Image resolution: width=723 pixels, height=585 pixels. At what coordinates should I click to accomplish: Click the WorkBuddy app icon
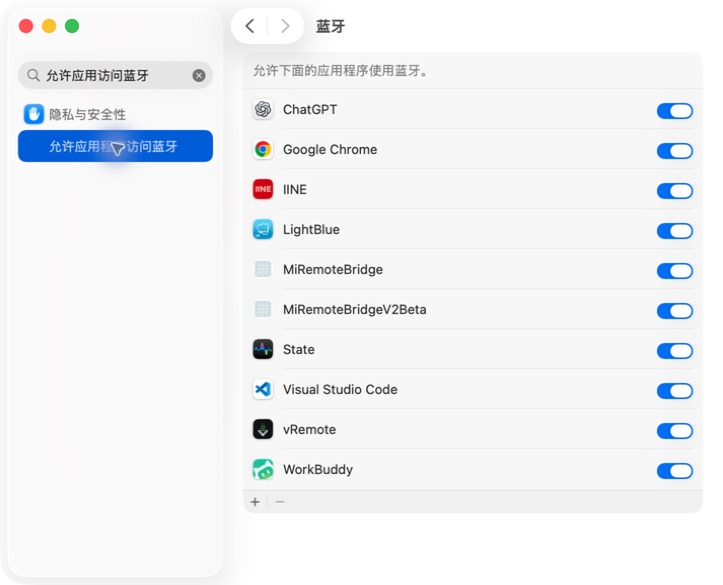263,469
